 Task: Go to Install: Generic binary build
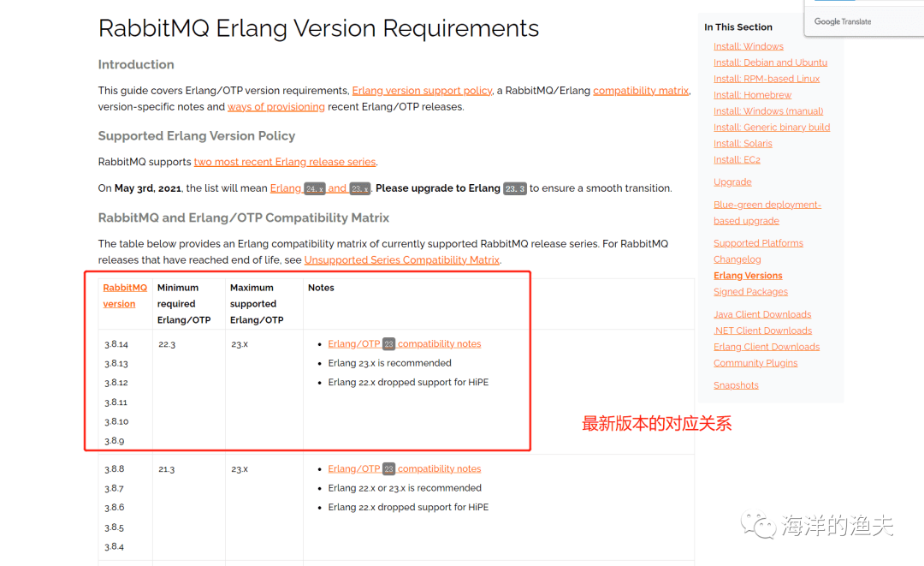(772, 128)
